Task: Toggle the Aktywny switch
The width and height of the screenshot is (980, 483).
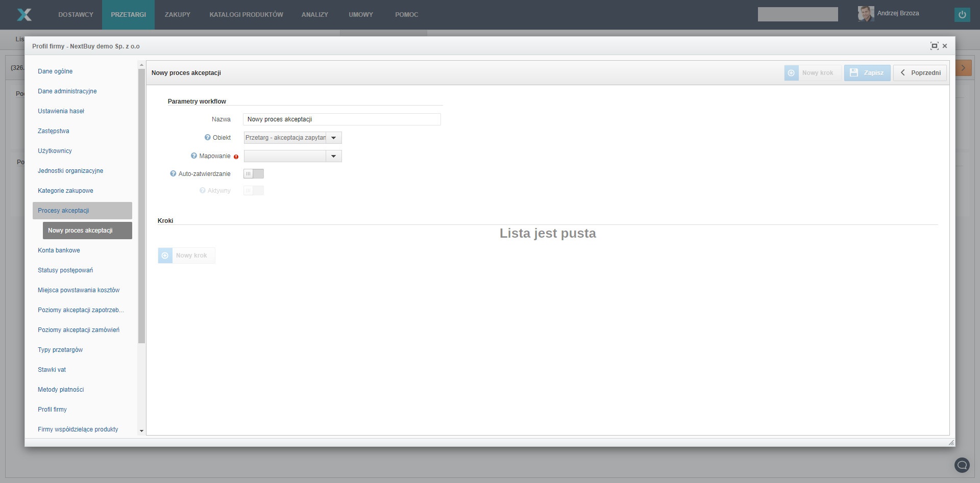Action: pyautogui.click(x=253, y=191)
